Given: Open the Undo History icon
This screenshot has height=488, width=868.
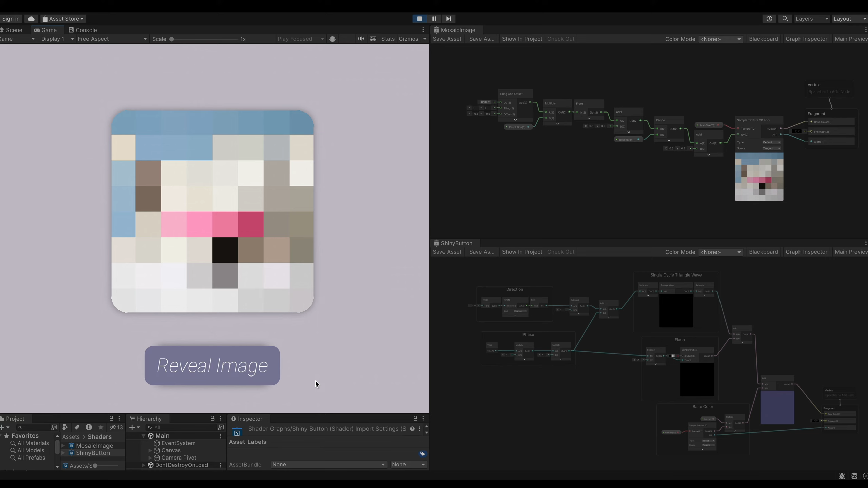Looking at the screenshot, I should pyautogui.click(x=769, y=19).
